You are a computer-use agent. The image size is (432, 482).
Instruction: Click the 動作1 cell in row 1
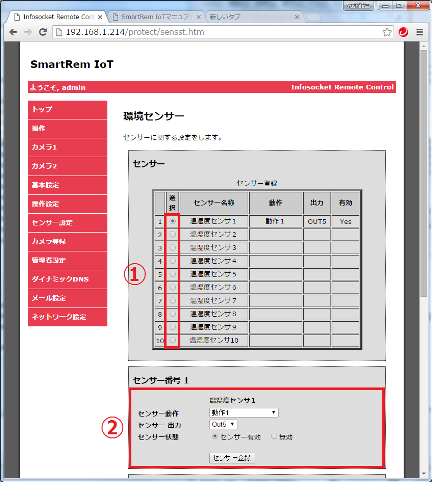[x=275, y=221]
